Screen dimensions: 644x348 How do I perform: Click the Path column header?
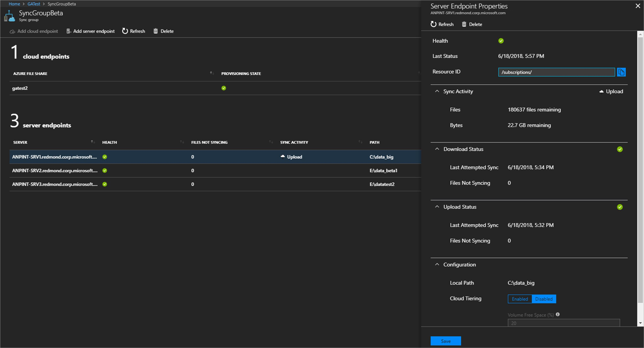374,142
